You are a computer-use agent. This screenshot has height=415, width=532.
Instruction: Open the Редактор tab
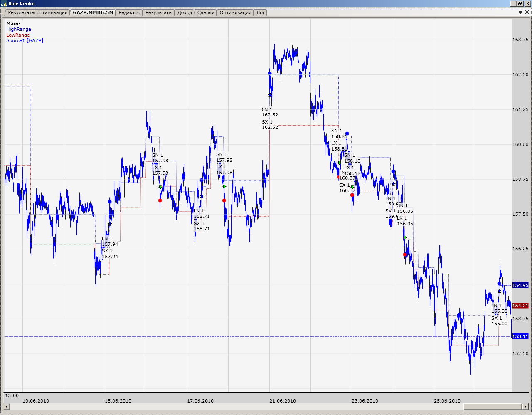click(129, 12)
